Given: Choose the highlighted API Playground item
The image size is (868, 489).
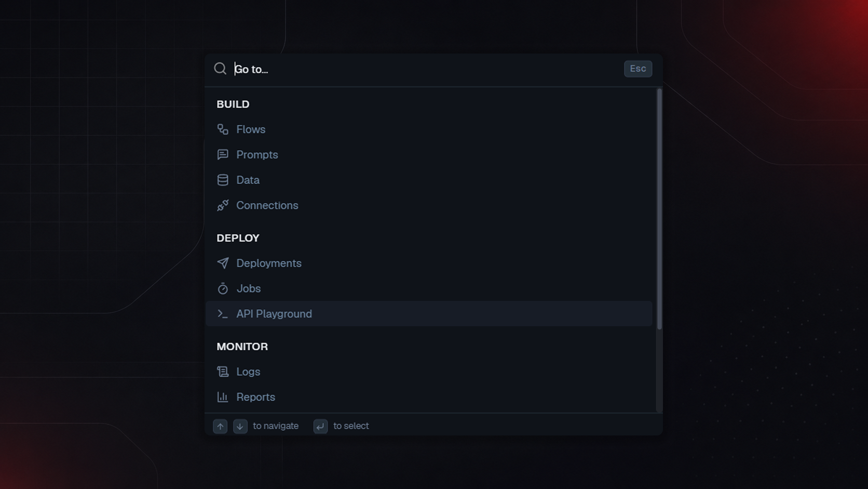Looking at the screenshot, I should (429, 314).
